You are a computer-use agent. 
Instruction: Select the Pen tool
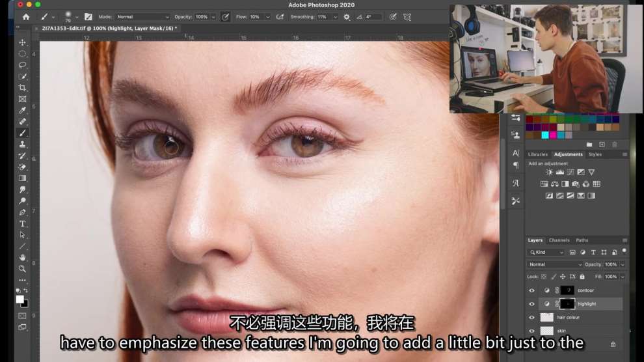click(22, 212)
